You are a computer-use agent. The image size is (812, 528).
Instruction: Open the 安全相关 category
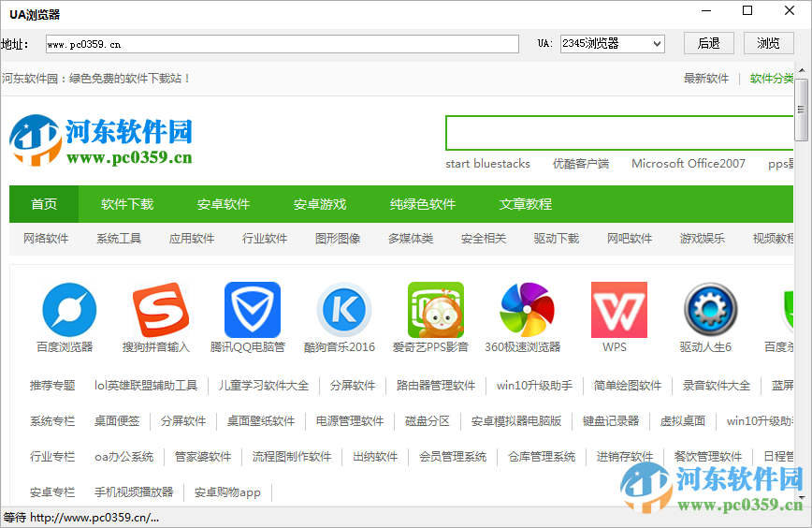(x=484, y=239)
